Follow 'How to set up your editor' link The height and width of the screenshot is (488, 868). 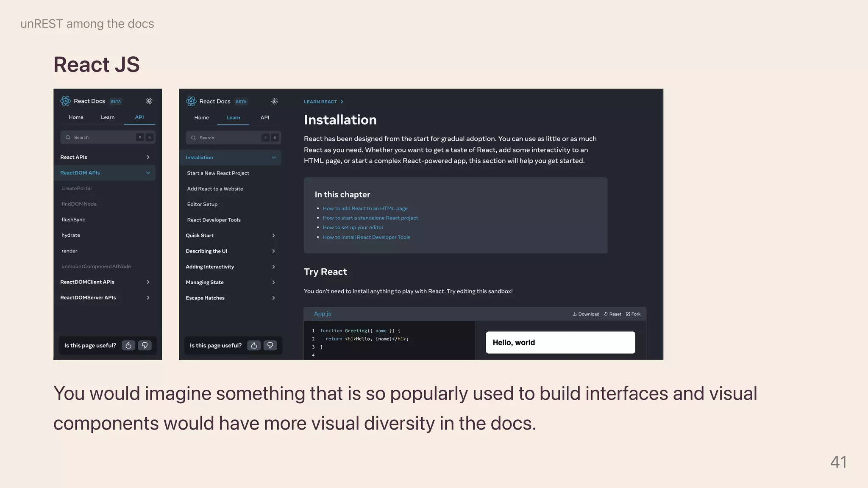click(353, 227)
